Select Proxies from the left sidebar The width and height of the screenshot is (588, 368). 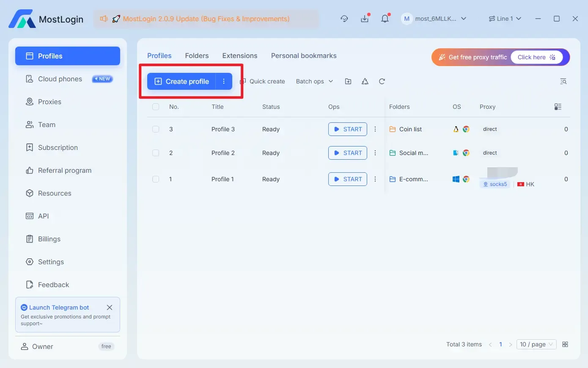(x=49, y=102)
